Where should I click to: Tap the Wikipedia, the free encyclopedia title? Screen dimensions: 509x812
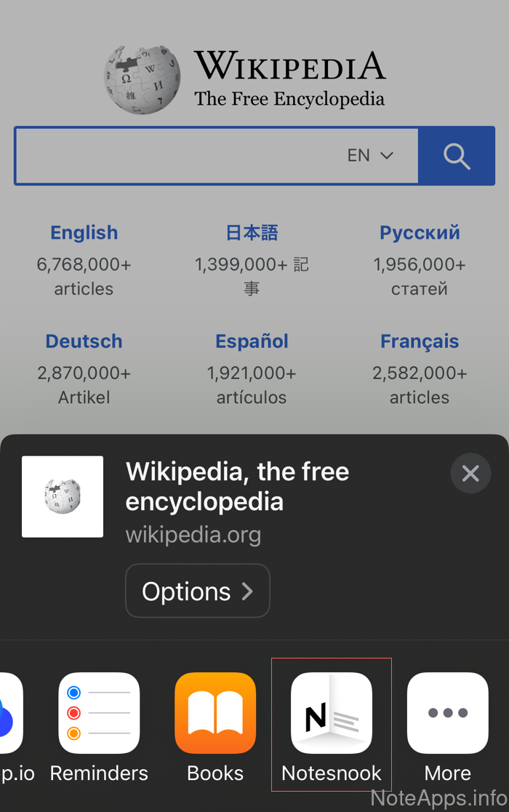pos(237,486)
